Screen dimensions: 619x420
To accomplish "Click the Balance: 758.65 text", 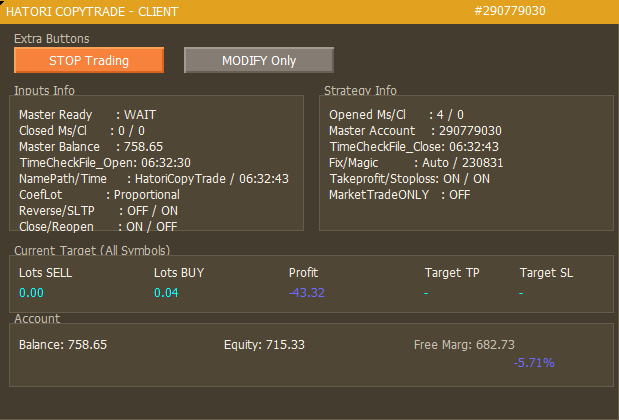I will click(x=63, y=345).
